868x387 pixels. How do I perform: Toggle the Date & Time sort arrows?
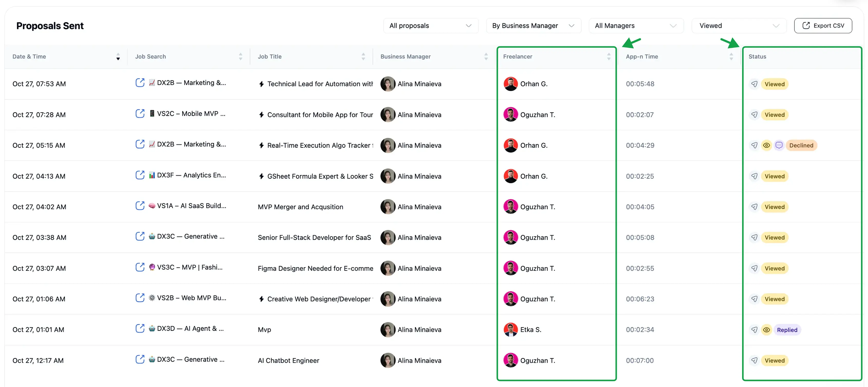118,56
